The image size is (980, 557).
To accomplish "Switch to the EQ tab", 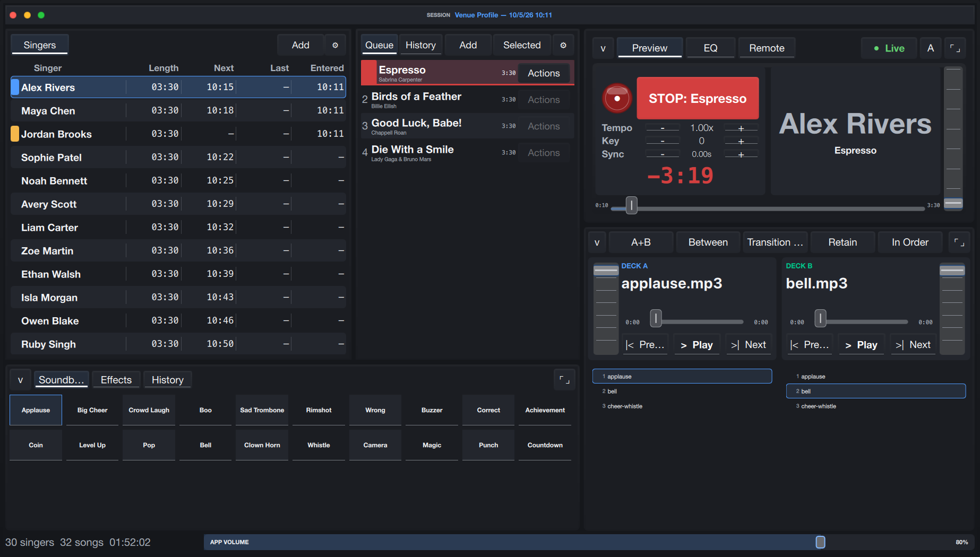I will pos(710,48).
